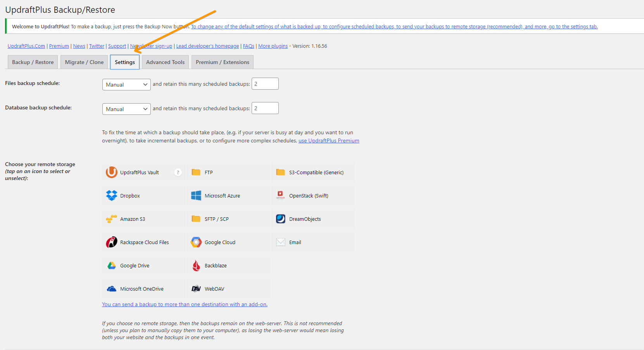Select the Amazon S3 icon

coord(112,219)
